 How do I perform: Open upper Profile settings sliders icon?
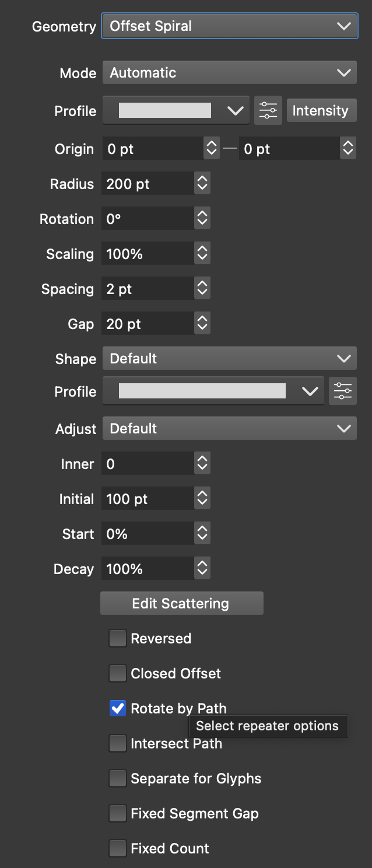pos(268,110)
